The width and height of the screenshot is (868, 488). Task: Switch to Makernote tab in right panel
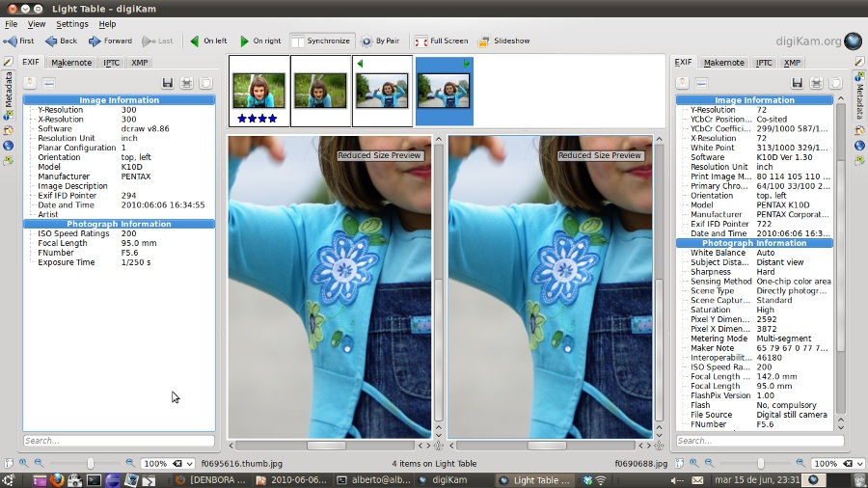(x=723, y=63)
